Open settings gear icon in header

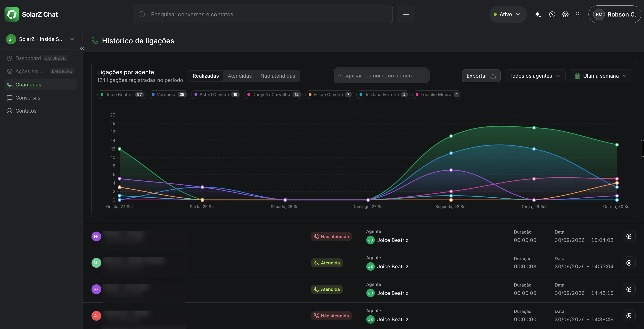pyautogui.click(x=565, y=15)
